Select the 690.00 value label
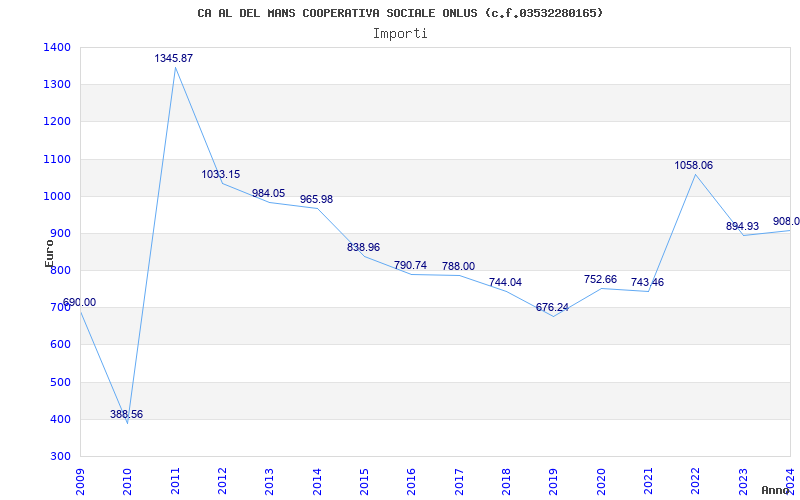Viewport: 800px width, 500px height. click(79, 303)
